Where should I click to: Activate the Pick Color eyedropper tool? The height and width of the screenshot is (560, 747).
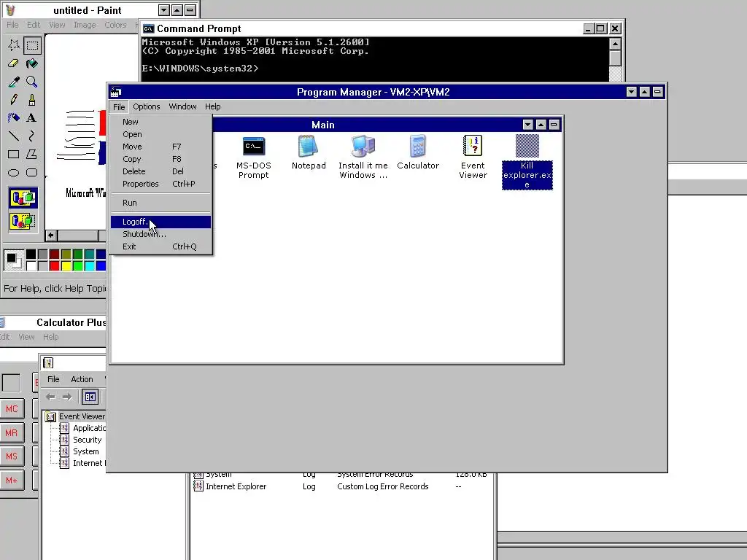click(x=14, y=82)
